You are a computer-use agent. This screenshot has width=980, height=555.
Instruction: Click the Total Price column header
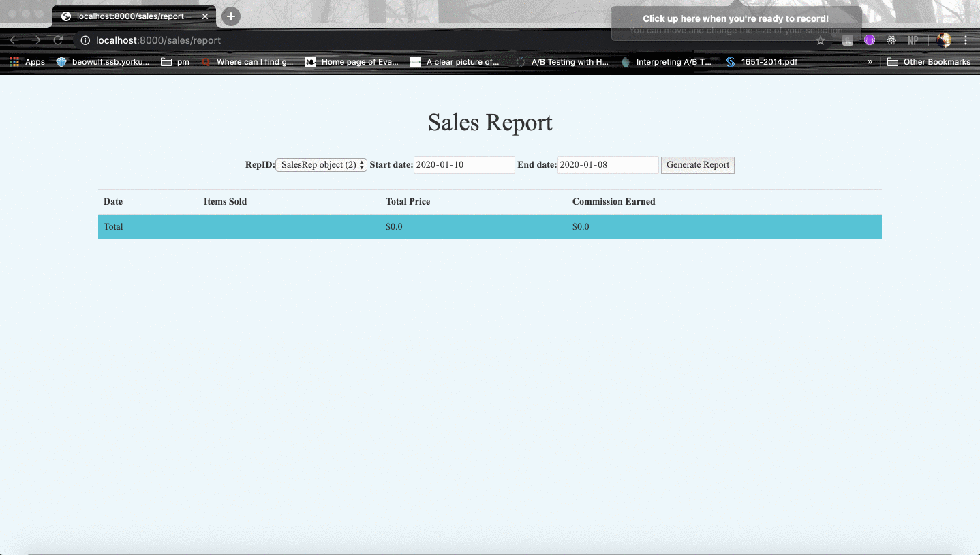408,202
